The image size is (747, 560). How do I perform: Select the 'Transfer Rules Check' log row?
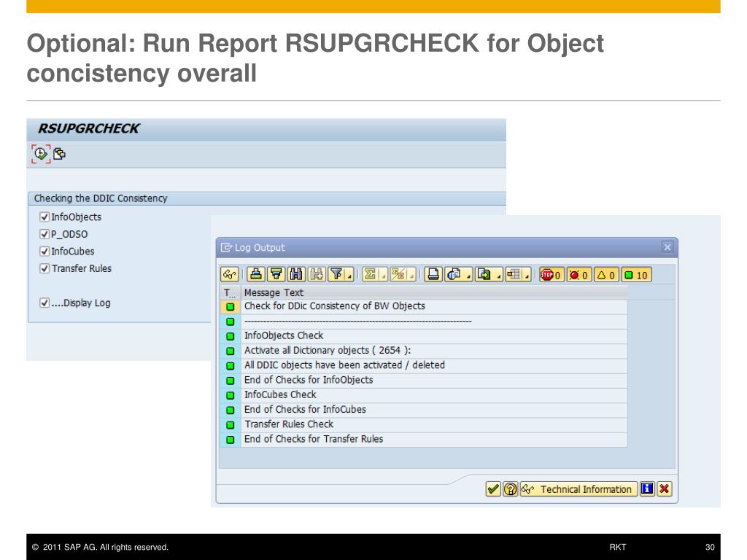[424, 424]
